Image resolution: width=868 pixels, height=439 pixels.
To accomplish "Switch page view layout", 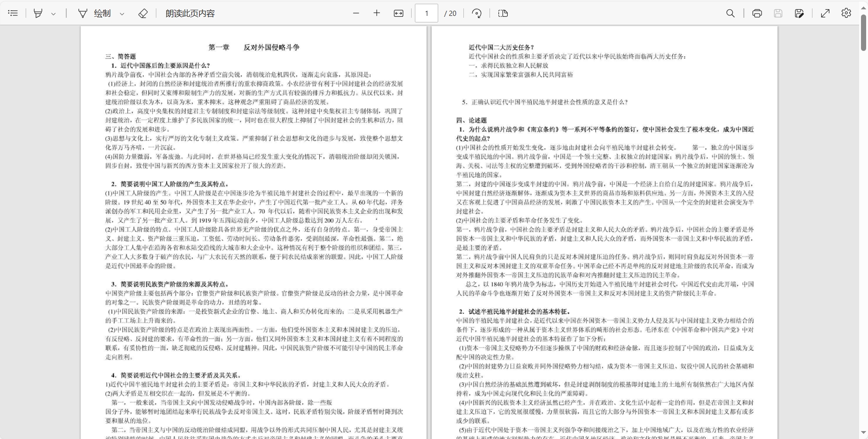I will (x=503, y=13).
